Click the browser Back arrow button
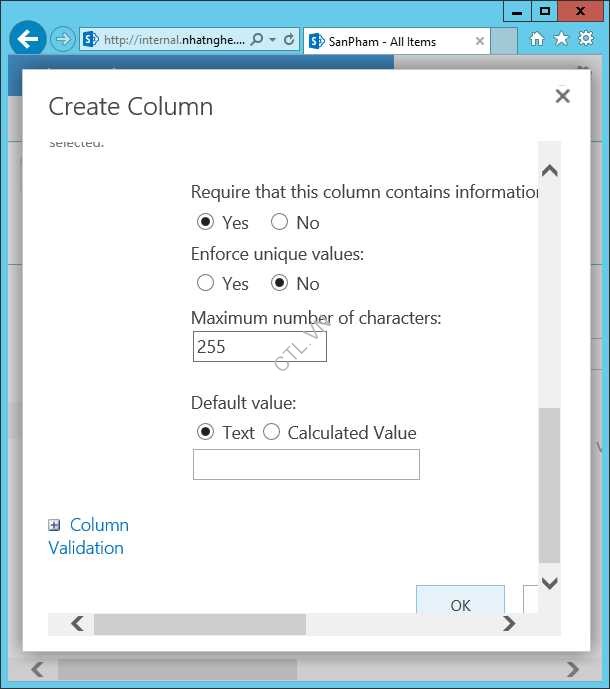The height and width of the screenshot is (689, 610). click(x=28, y=40)
